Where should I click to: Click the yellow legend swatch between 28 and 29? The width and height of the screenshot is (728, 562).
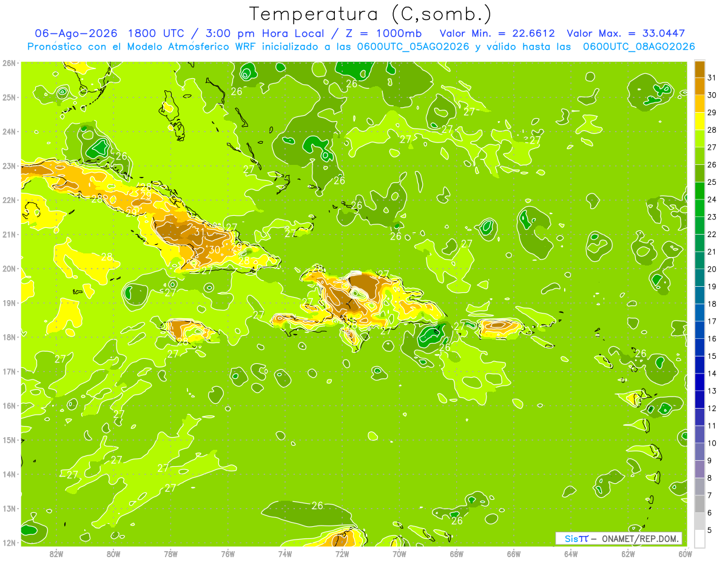(x=699, y=121)
